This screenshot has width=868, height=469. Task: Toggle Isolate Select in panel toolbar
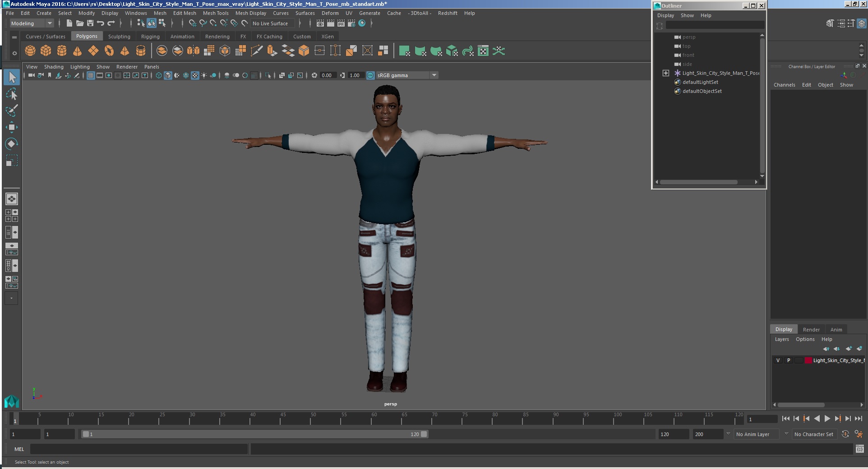(x=268, y=75)
